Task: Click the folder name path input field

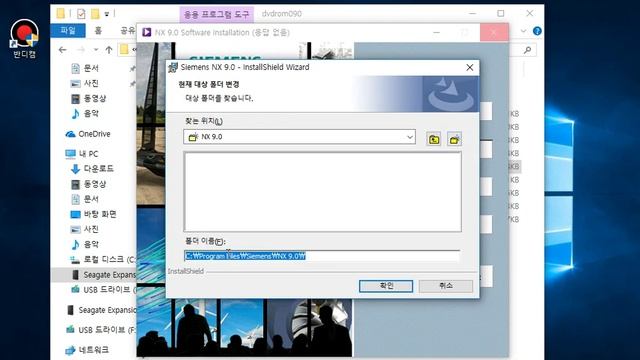Action: point(322,256)
